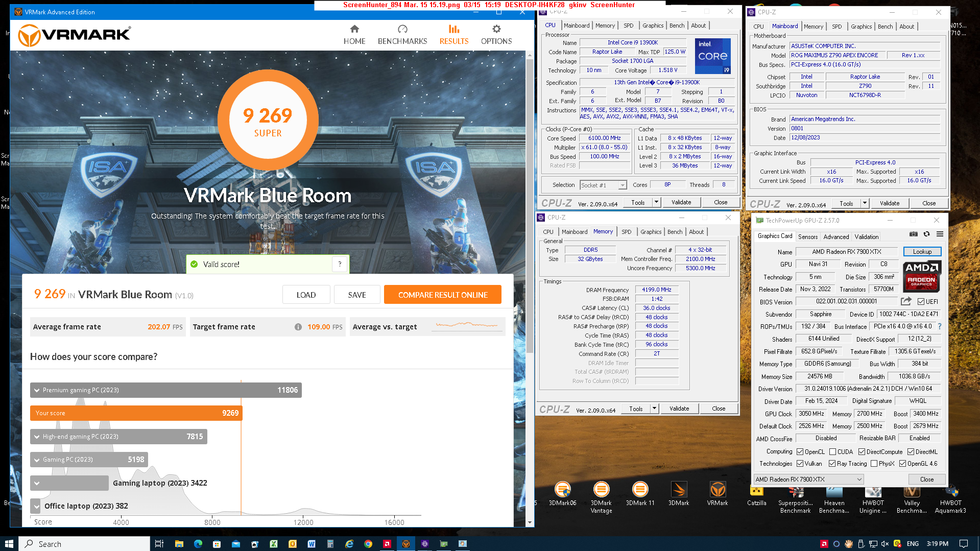Screen dimensions: 980x551
Task: Open Task View on the taskbar
Action: (x=159, y=544)
